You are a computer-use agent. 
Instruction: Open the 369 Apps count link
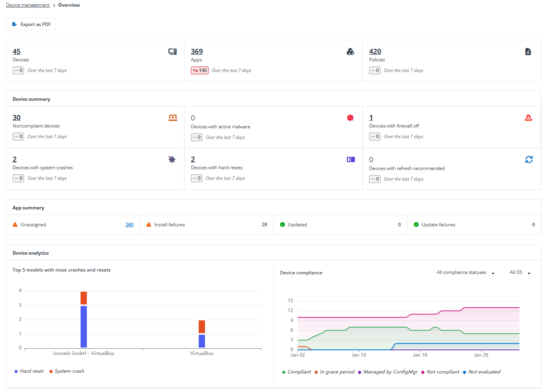click(197, 52)
